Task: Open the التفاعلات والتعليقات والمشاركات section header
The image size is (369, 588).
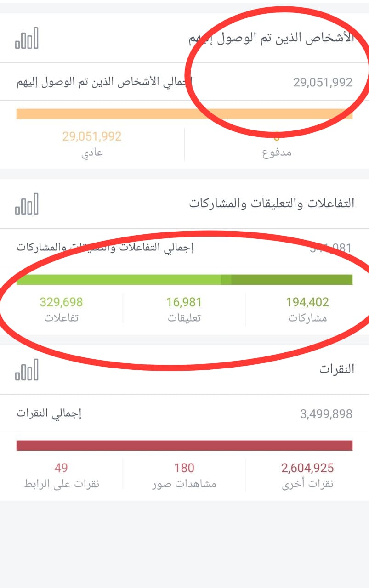Action: [x=272, y=204]
